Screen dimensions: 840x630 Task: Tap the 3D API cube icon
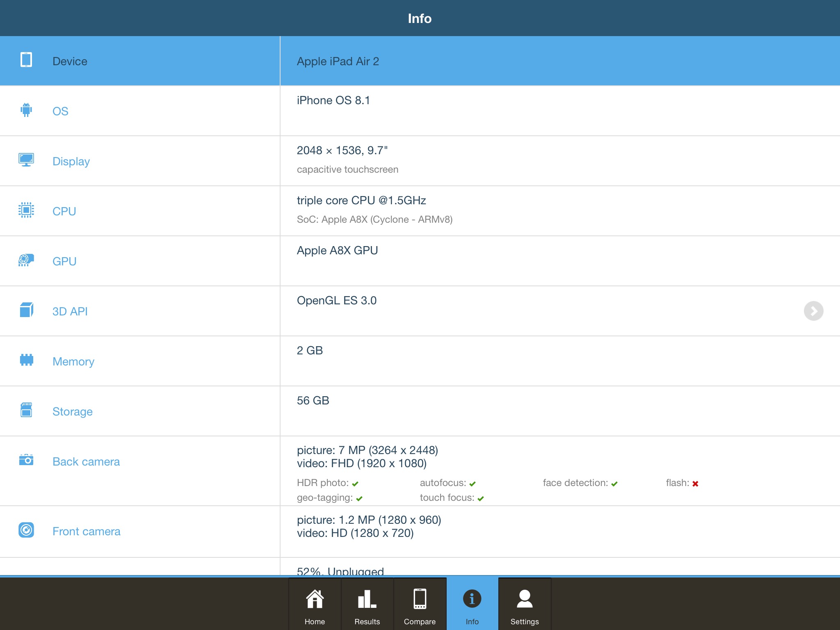coord(26,310)
